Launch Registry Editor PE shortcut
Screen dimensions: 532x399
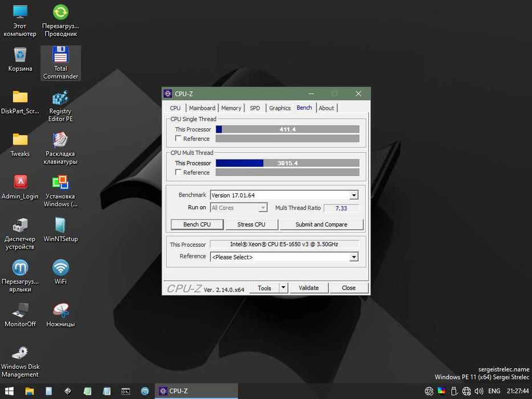(60, 106)
